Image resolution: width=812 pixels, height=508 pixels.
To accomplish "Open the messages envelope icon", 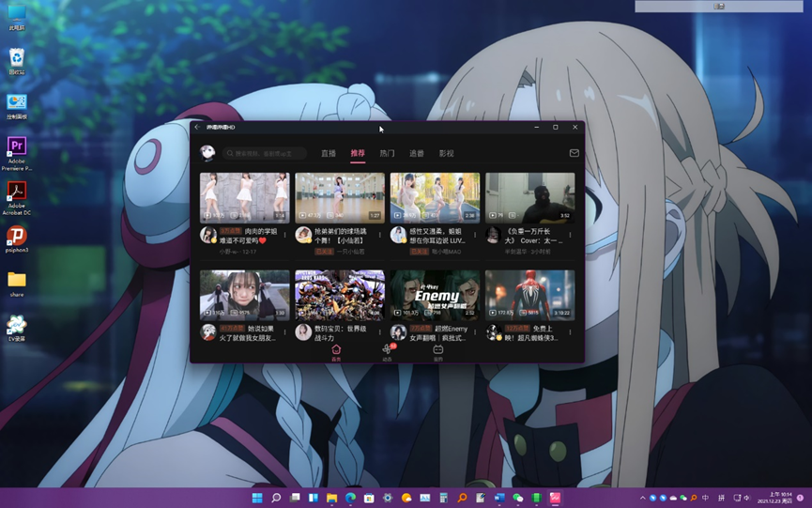I will coord(574,153).
